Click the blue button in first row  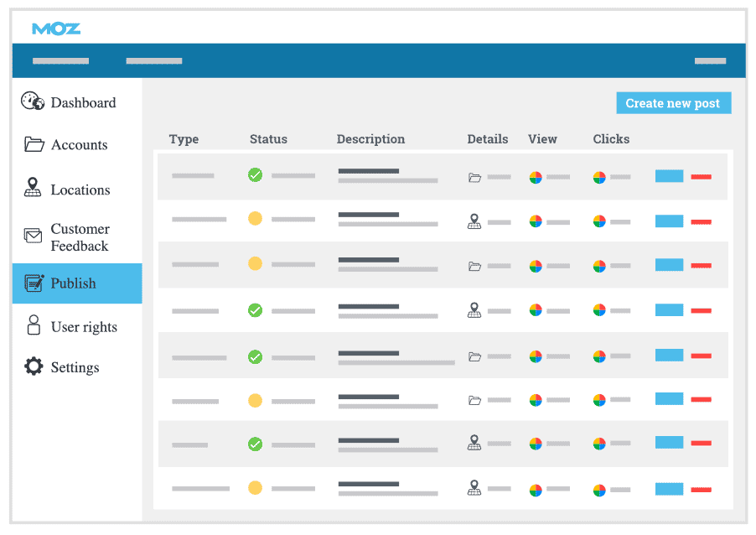pos(669,176)
